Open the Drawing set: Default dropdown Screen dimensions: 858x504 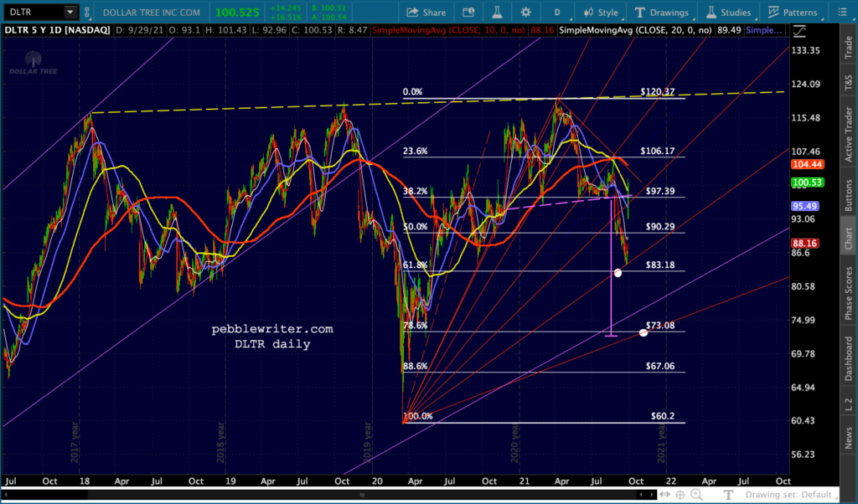tap(791, 495)
